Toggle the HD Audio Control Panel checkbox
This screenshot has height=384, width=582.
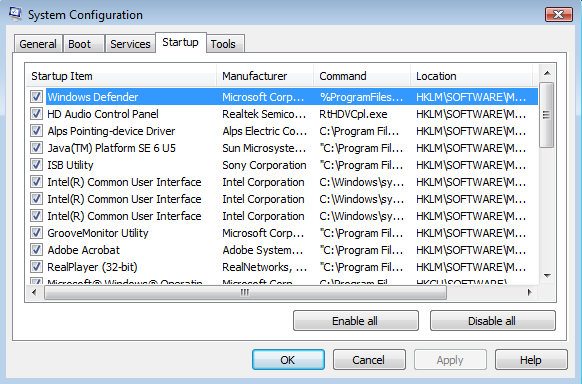(x=36, y=114)
